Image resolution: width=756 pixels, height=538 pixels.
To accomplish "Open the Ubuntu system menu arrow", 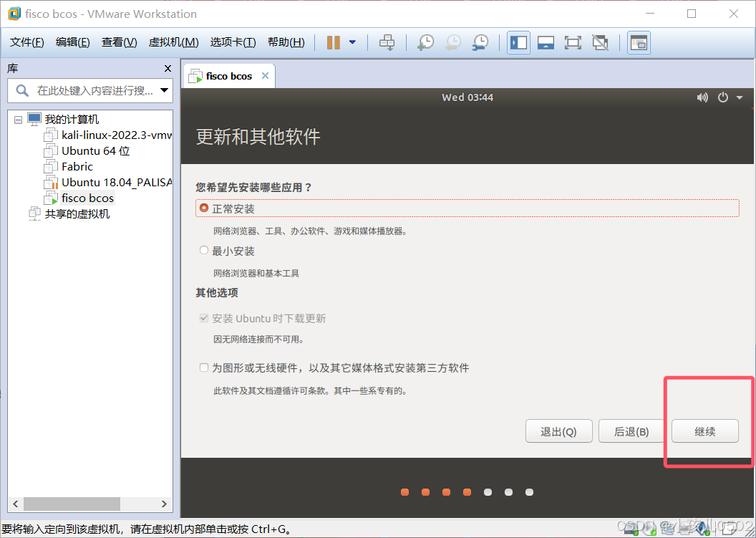I will 739,97.
